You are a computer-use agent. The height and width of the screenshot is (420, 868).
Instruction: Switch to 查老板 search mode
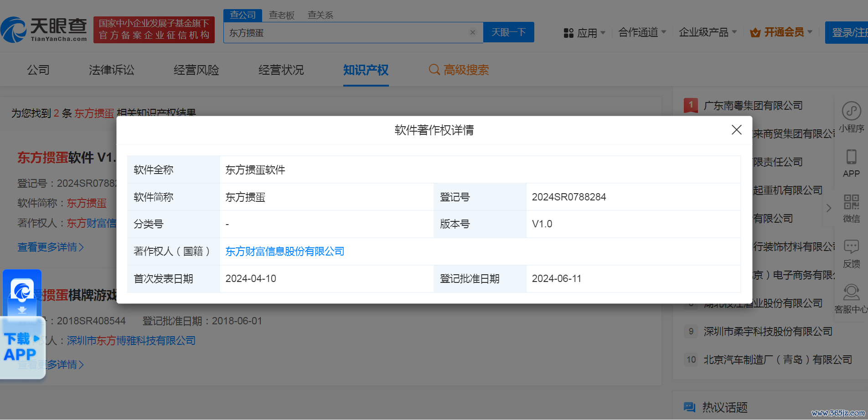[x=281, y=15]
